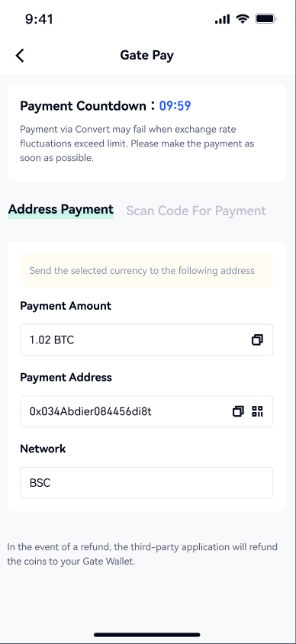Tap the Network label
Screen dimensions: 296x644
(43, 449)
